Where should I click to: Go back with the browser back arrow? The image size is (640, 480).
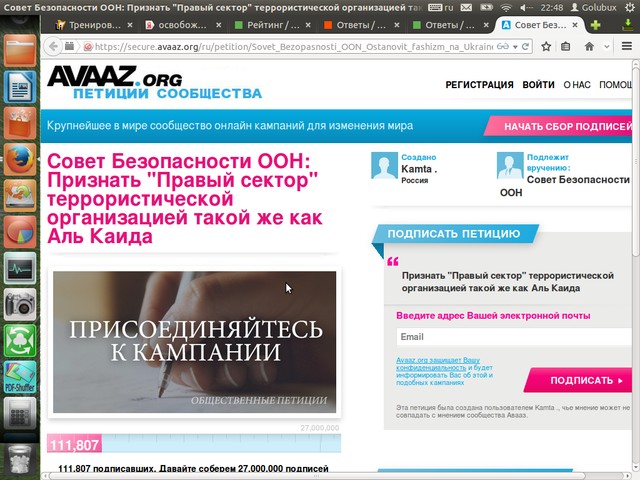coord(53,47)
